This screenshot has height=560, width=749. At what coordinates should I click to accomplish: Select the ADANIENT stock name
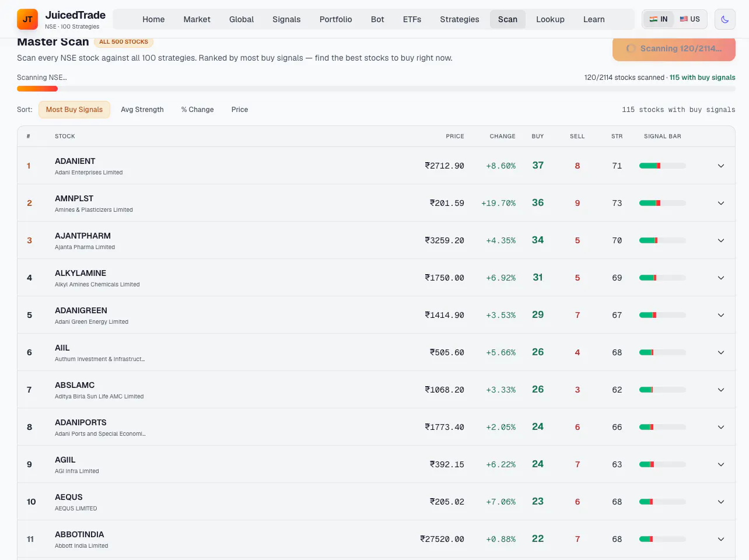pos(75,161)
